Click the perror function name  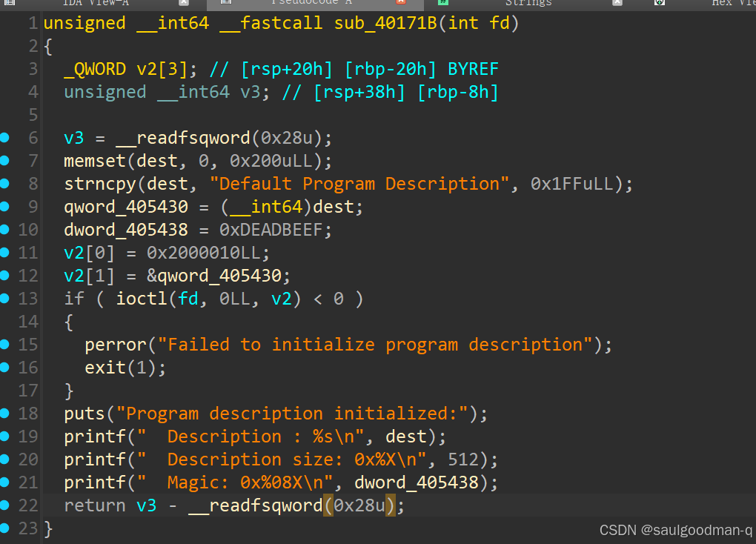coord(116,345)
